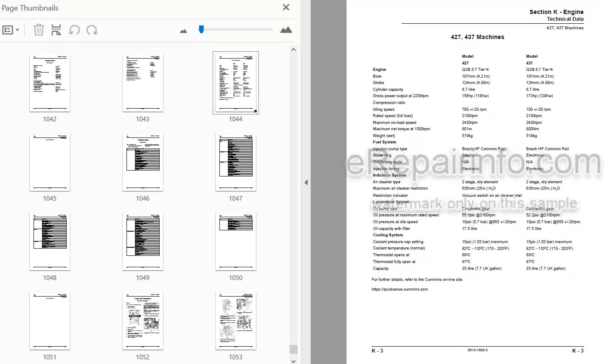Click the Section K - Engine header
The width and height of the screenshot is (604, 364).
(556, 12)
